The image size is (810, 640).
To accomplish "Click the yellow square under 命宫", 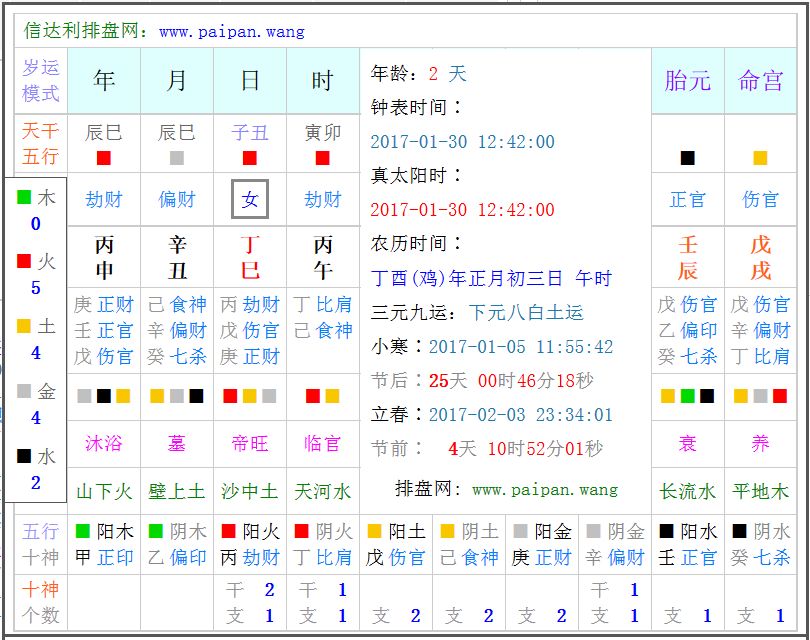I will click(761, 158).
